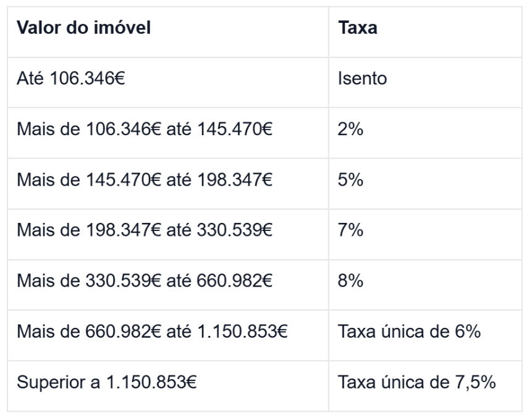Screen dimensions: 532x418
Task: Click 'Mais de 198.347€ até 330.539€' cell
Action: [168, 234]
